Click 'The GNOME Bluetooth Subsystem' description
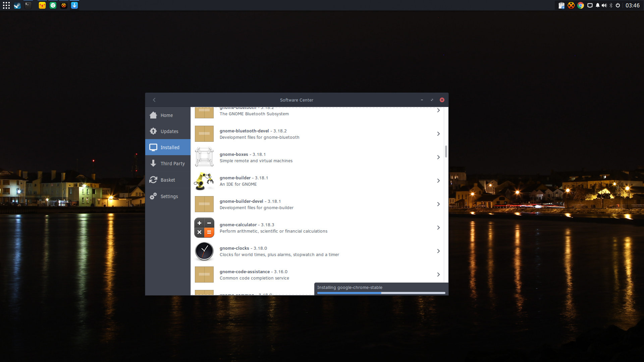This screenshot has height=362, width=644. [254, 114]
